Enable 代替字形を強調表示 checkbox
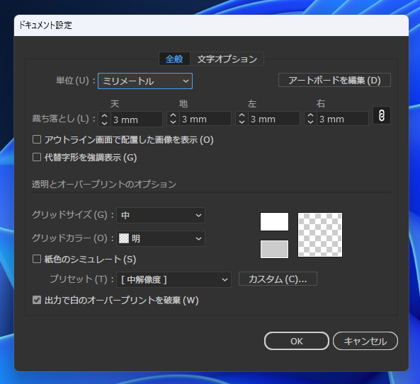 [37, 157]
